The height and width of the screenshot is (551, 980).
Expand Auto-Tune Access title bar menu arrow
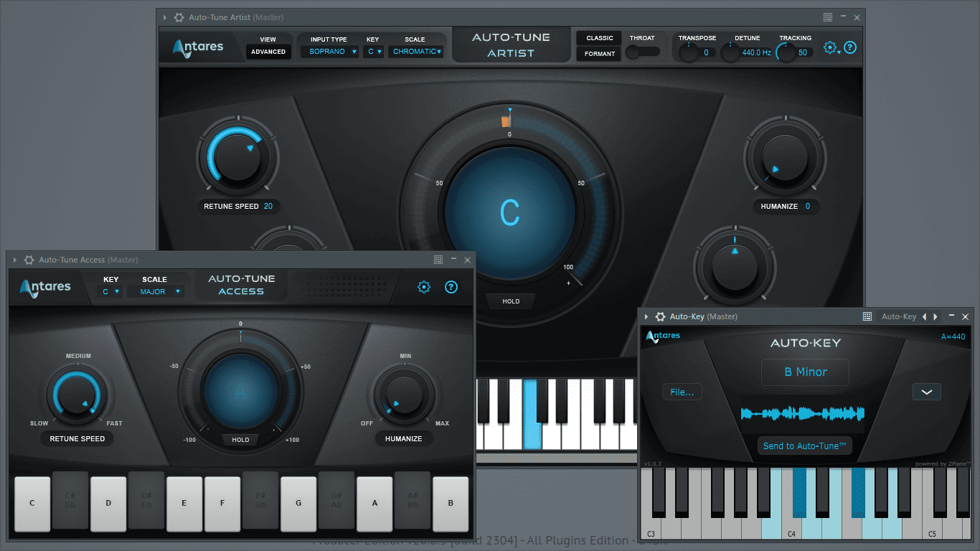tap(14, 260)
